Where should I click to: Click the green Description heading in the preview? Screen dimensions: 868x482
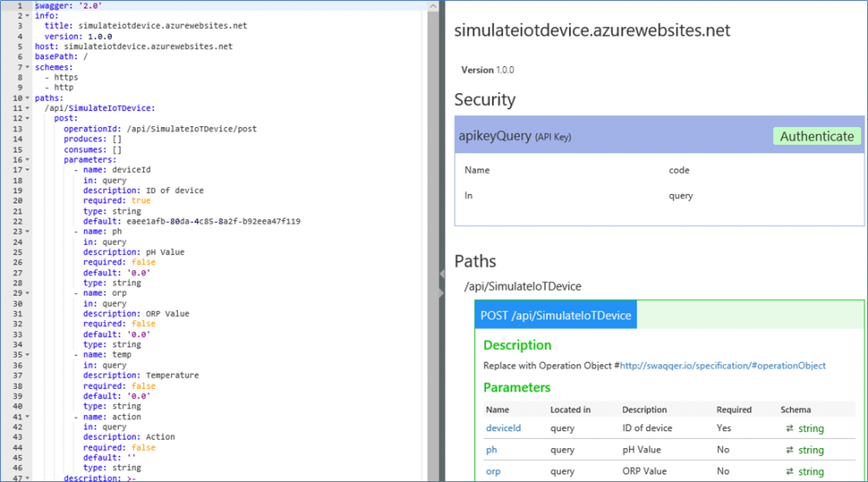(517, 346)
